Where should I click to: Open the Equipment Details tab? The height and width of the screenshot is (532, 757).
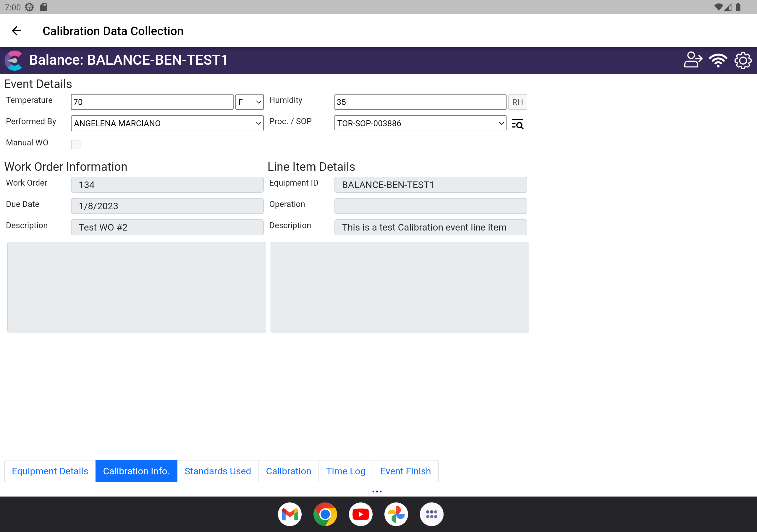tap(50, 471)
